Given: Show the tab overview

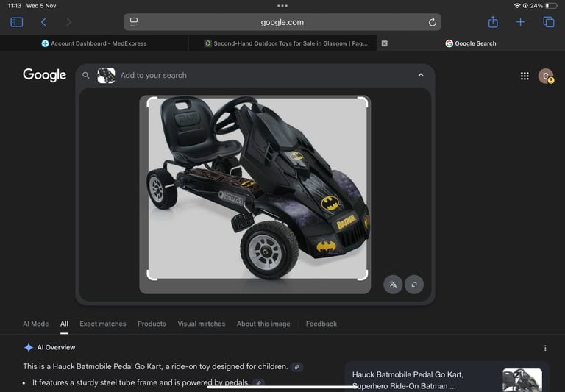Looking at the screenshot, I should [548, 22].
